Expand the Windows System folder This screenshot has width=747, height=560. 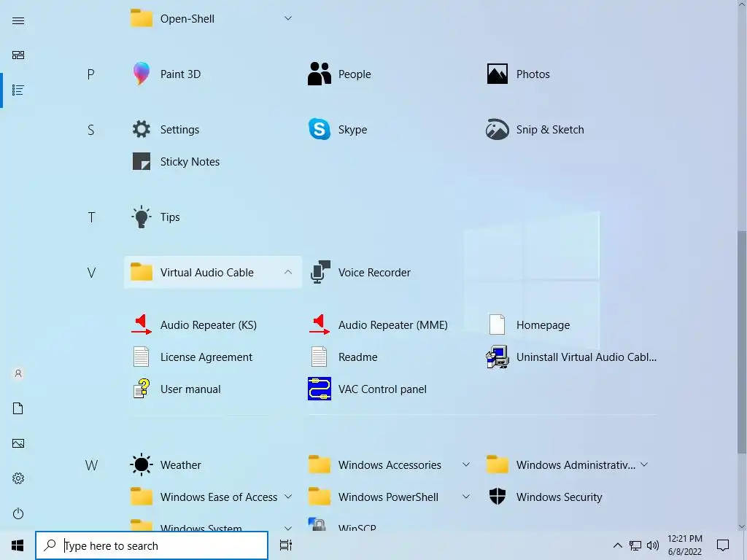(x=213, y=524)
